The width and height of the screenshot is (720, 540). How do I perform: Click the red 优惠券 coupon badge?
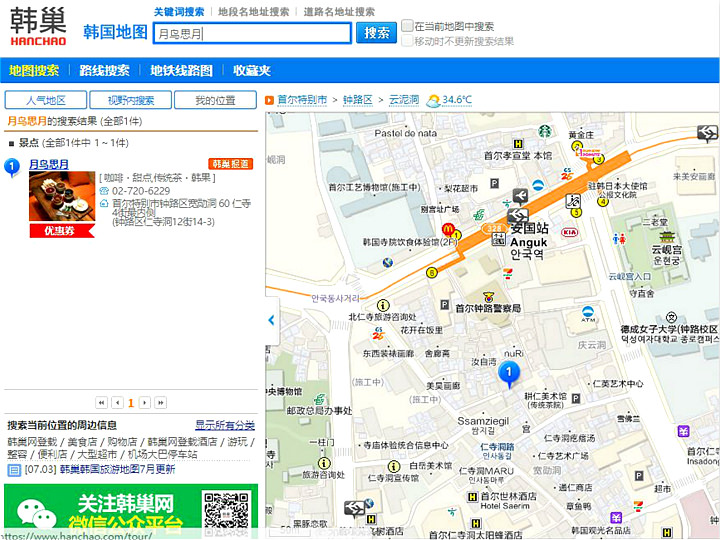(62, 231)
